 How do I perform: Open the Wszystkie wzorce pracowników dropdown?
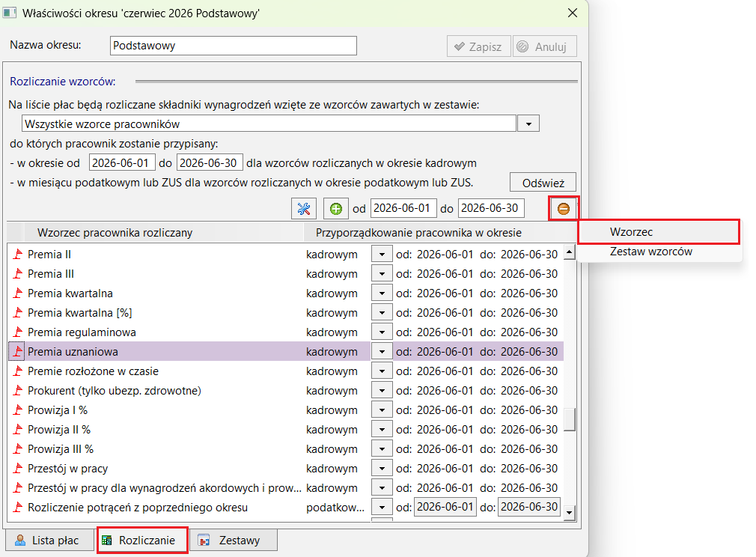tap(528, 124)
